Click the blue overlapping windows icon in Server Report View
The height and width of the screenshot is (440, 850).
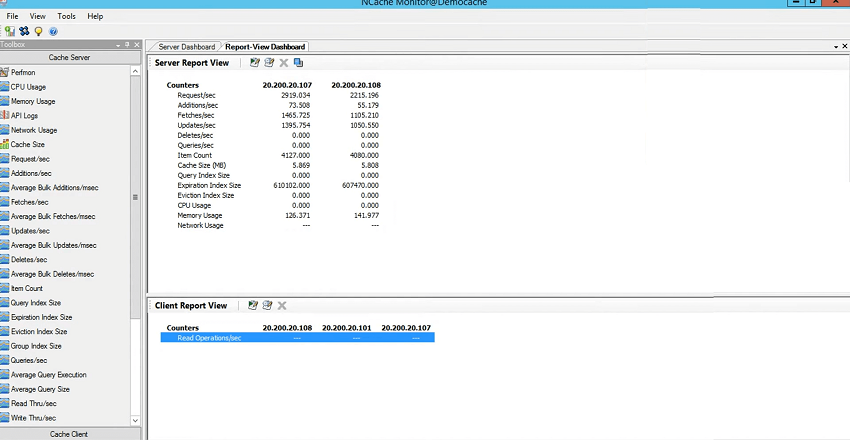click(298, 63)
